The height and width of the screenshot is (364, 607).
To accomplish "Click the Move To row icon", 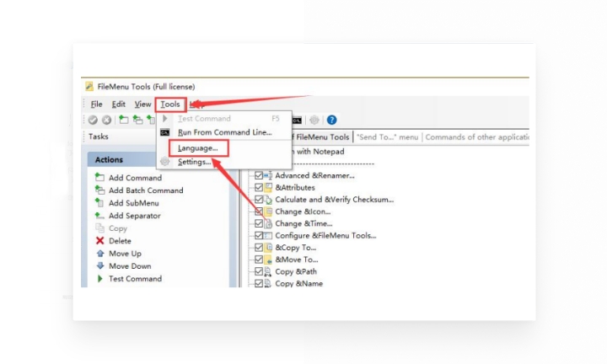I will click(268, 260).
